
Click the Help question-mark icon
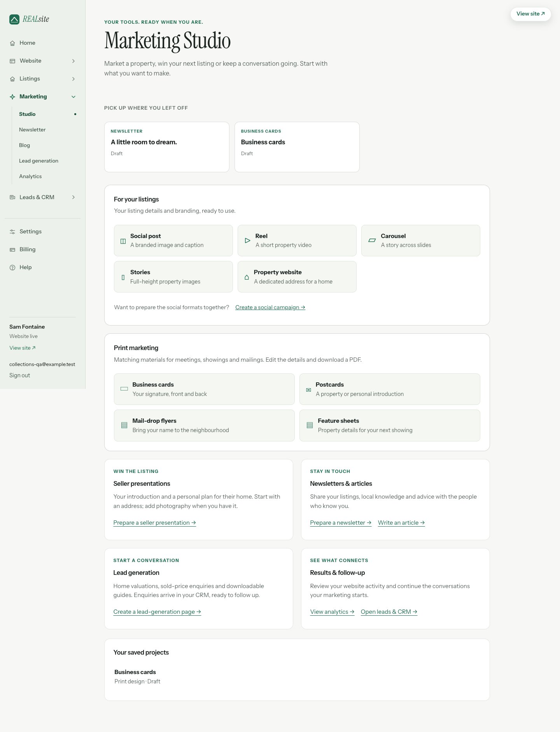[x=12, y=268]
